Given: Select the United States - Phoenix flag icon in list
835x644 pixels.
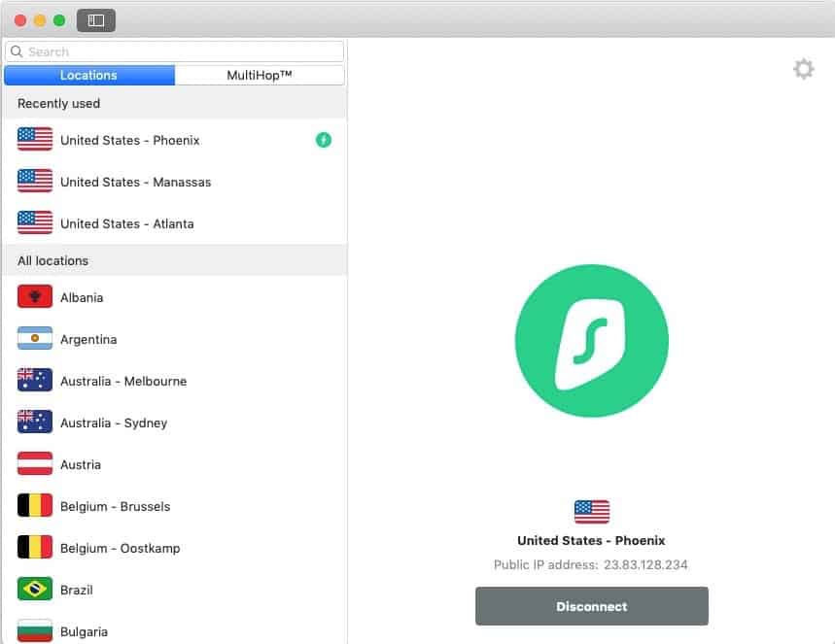Looking at the screenshot, I should coord(35,140).
